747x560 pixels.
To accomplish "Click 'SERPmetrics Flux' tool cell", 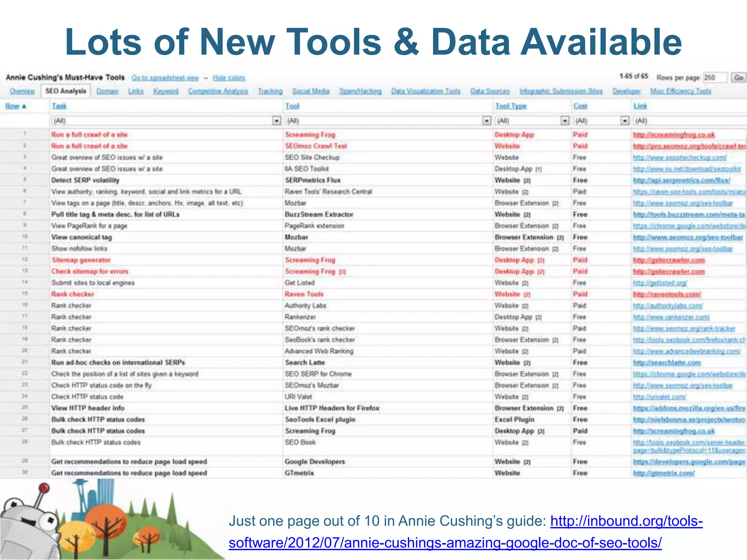I will (x=313, y=180).
